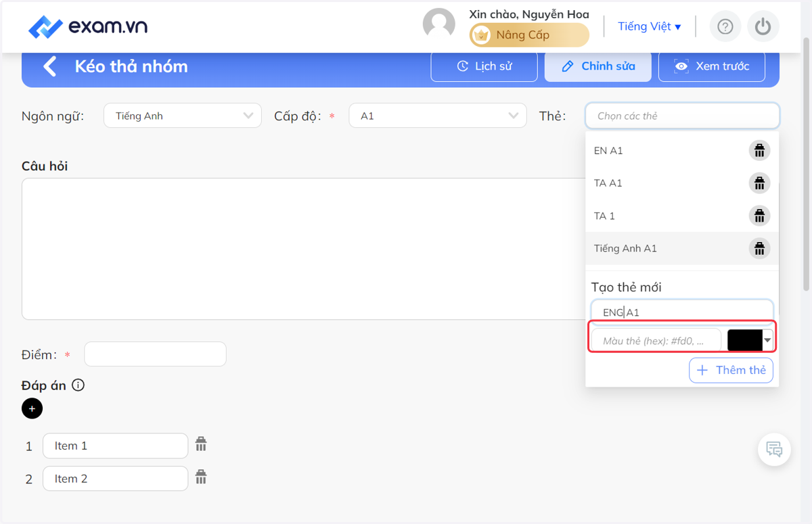The height and width of the screenshot is (524, 812).
Task: Select the Tiếng Anh A1 tag
Action: (x=667, y=248)
